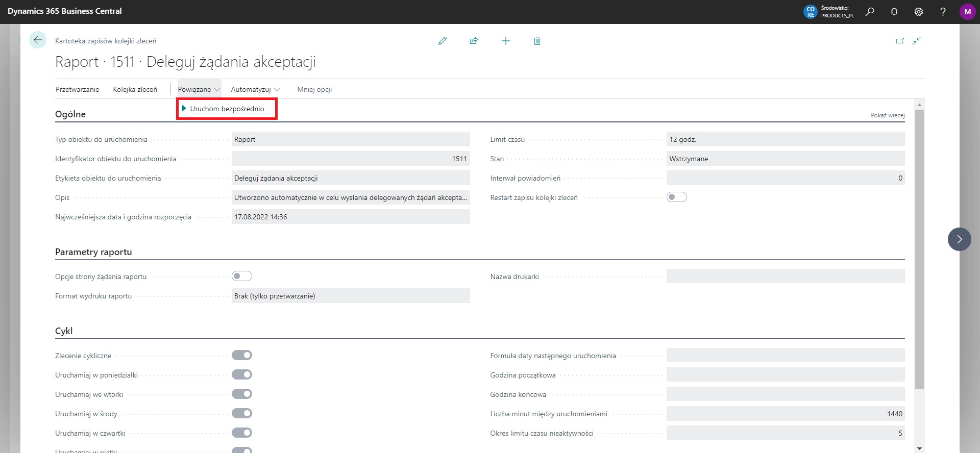Open the notifications bell
Viewport: 980px width, 453px height.
click(894, 12)
